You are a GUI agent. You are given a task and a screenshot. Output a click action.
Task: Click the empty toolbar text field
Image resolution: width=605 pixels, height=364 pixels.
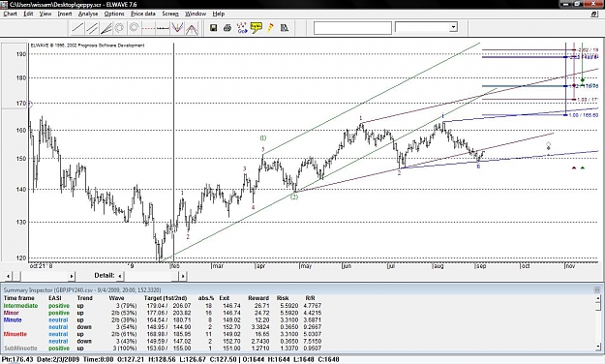(352, 28)
